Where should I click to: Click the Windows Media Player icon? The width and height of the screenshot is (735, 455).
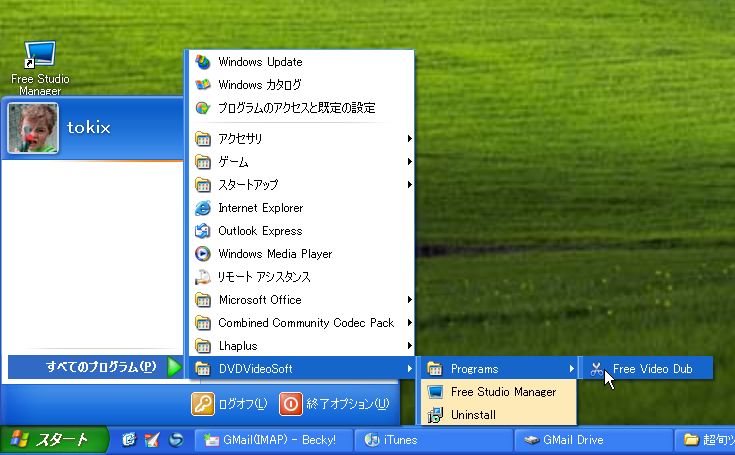tap(203, 254)
